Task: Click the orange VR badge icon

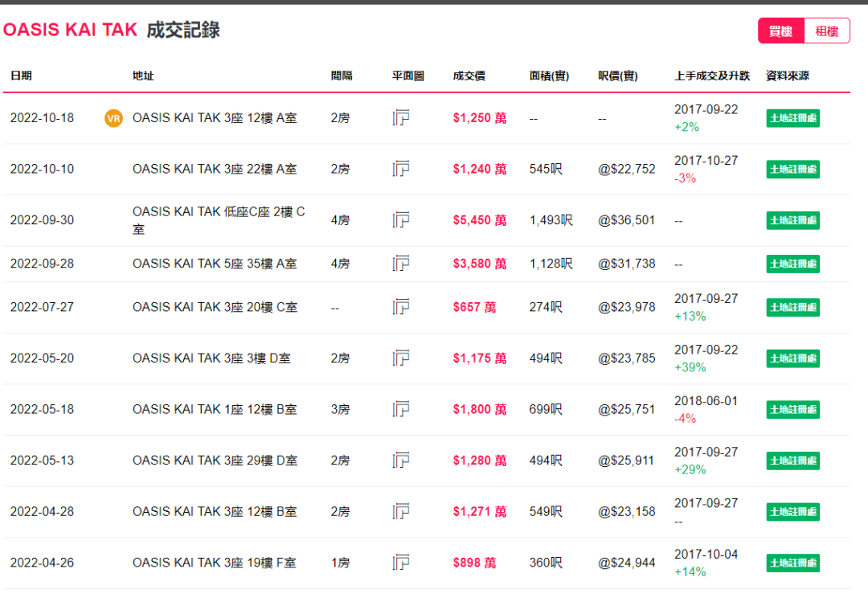Action: (x=113, y=118)
